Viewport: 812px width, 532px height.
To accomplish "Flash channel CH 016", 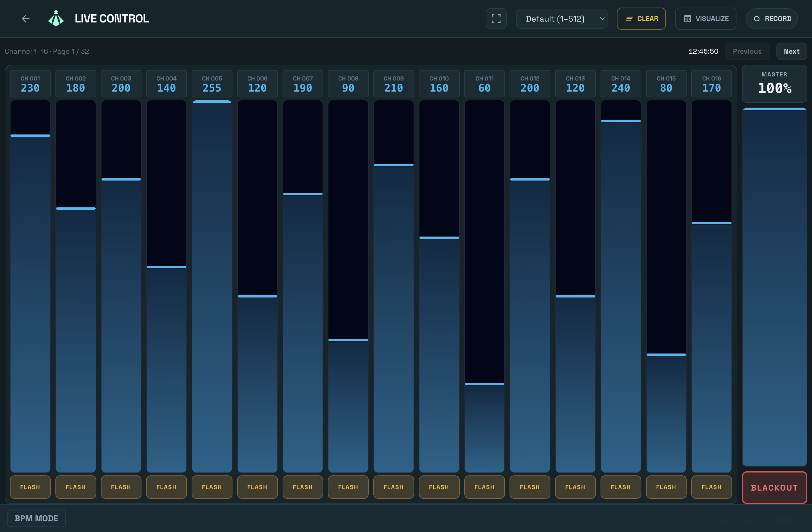I will click(711, 487).
